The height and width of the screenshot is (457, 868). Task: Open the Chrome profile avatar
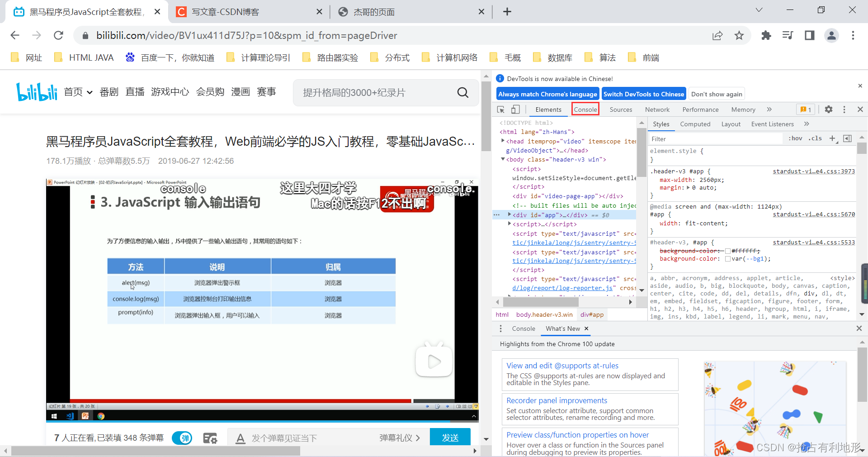point(831,35)
